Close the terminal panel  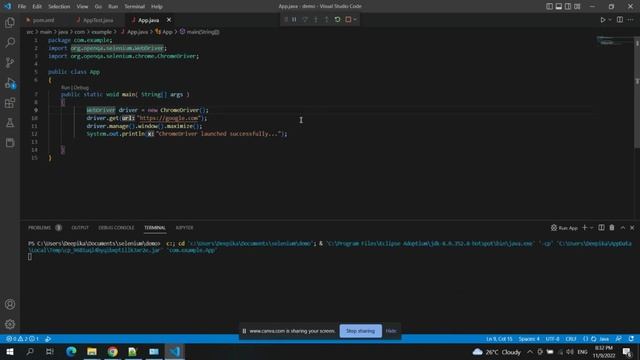pos(632,227)
